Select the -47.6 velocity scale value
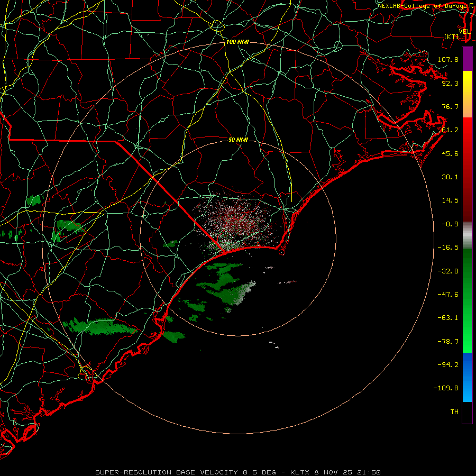 click(x=448, y=295)
